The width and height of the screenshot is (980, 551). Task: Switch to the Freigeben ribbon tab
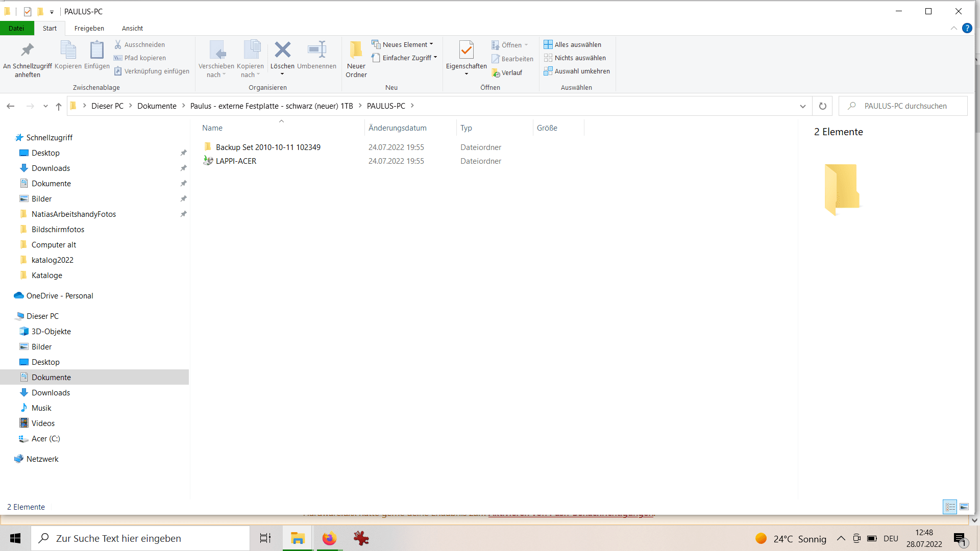(x=89, y=28)
